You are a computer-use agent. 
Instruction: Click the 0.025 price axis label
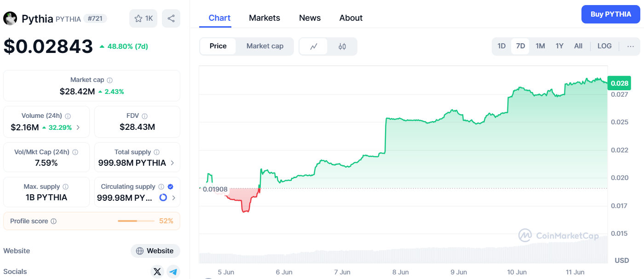(x=620, y=122)
